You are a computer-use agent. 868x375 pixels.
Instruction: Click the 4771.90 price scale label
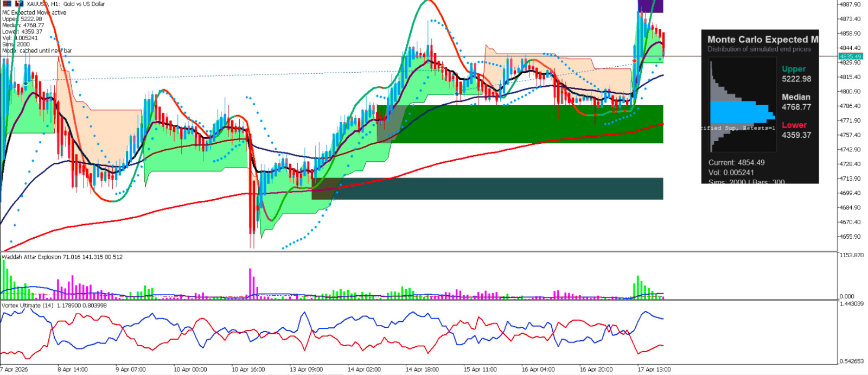click(850, 120)
